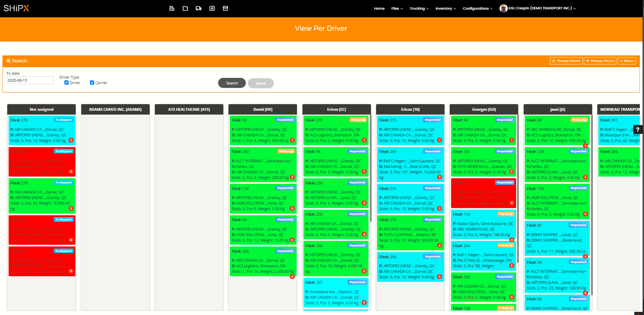
Task: Uncheck the Driver checkbox
Action: [x=66, y=83]
